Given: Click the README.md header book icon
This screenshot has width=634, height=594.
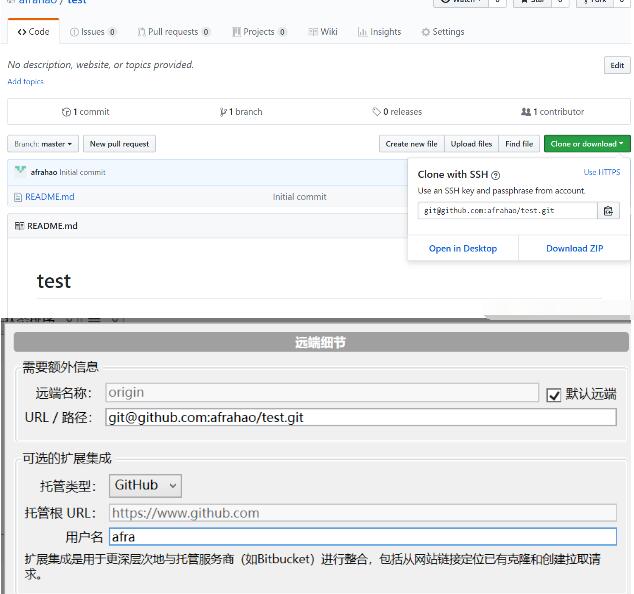Looking at the screenshot, I should click(x=19, y=226).
